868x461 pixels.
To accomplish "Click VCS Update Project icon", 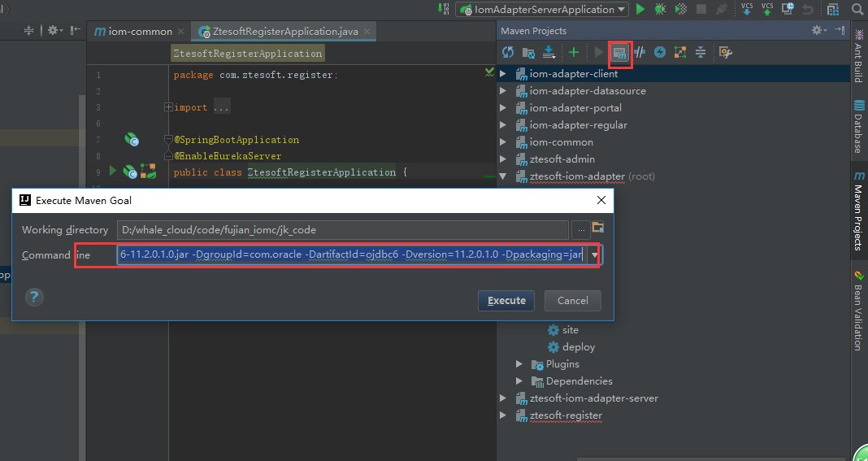I will 747,10.
